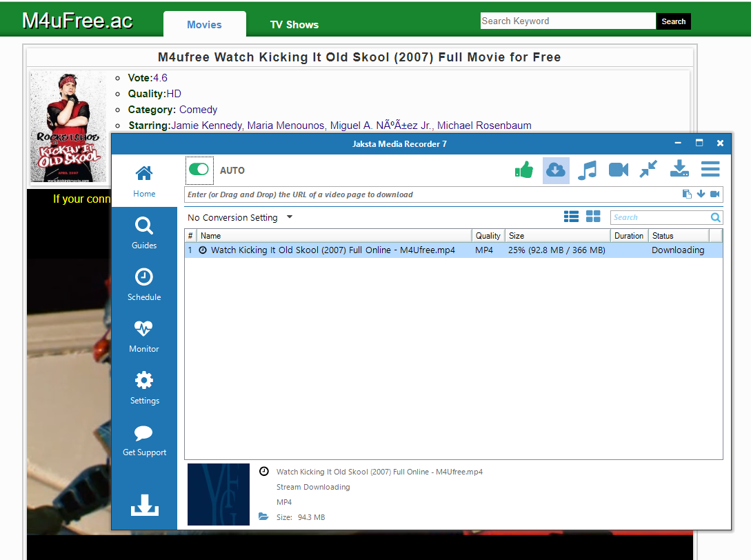Open the Schedule clock section

coord(144,285)
